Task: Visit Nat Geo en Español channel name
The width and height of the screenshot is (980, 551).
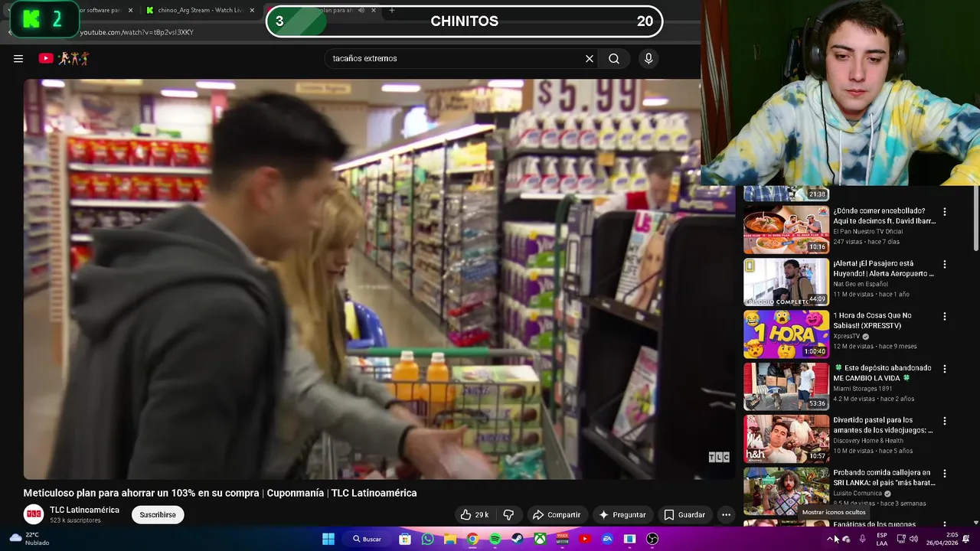Action: tap(862, 284)
